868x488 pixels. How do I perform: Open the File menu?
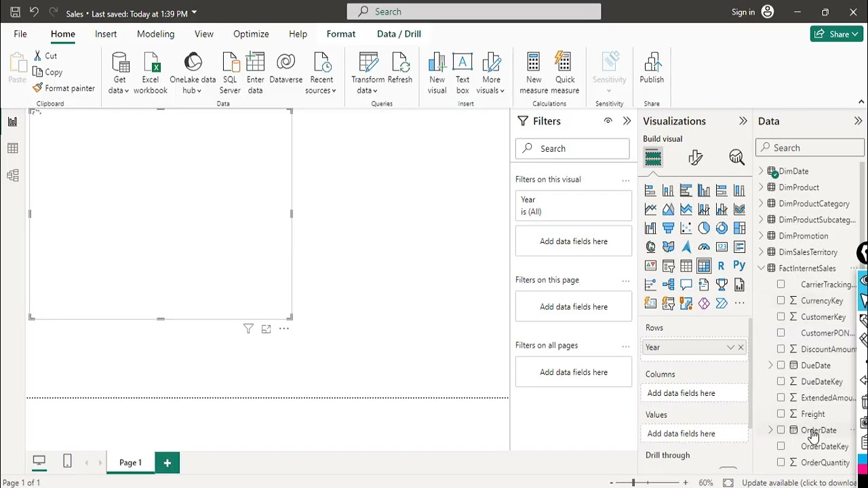point(20,34)
